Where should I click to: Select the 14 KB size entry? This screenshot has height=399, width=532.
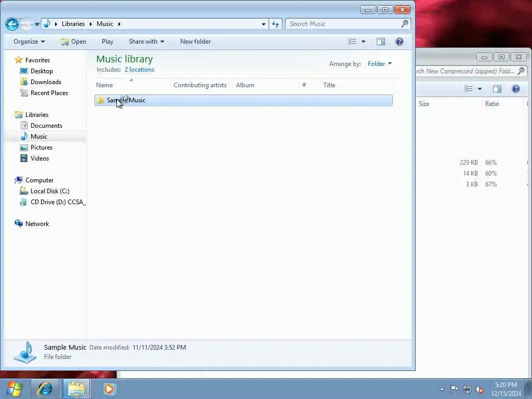[470, 174]
